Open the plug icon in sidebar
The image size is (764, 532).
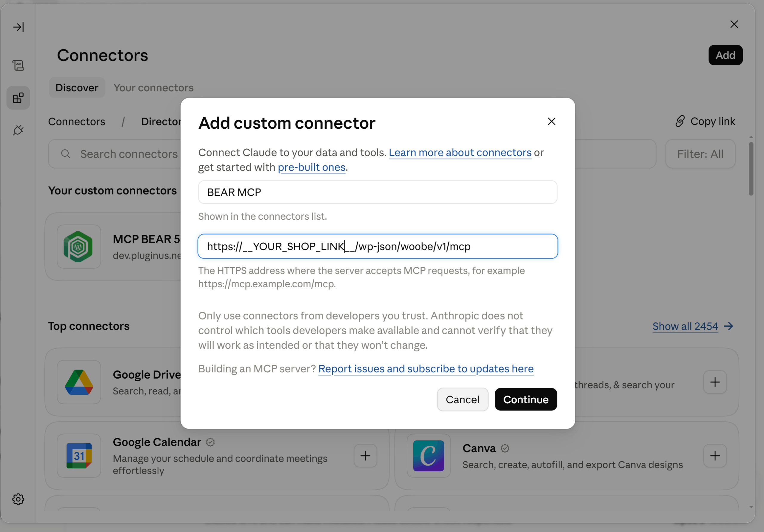tap(18, 130)
